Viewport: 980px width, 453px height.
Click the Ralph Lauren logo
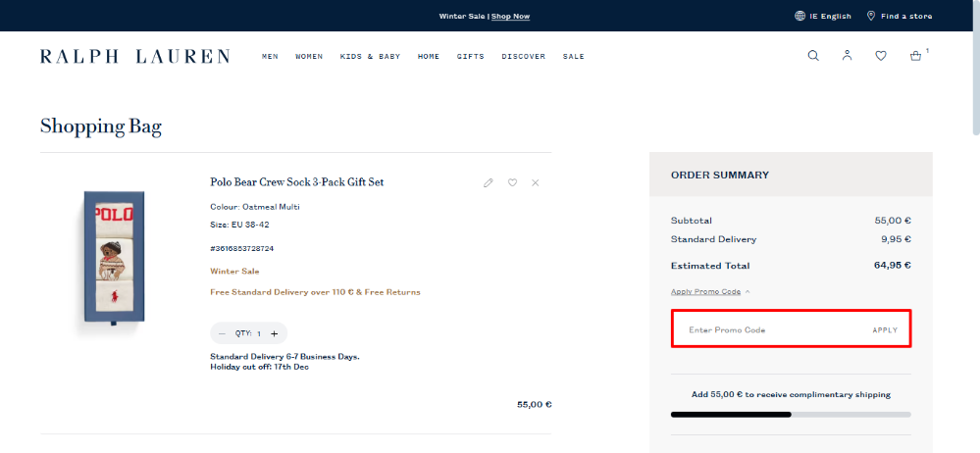click(x=135, y=56)
